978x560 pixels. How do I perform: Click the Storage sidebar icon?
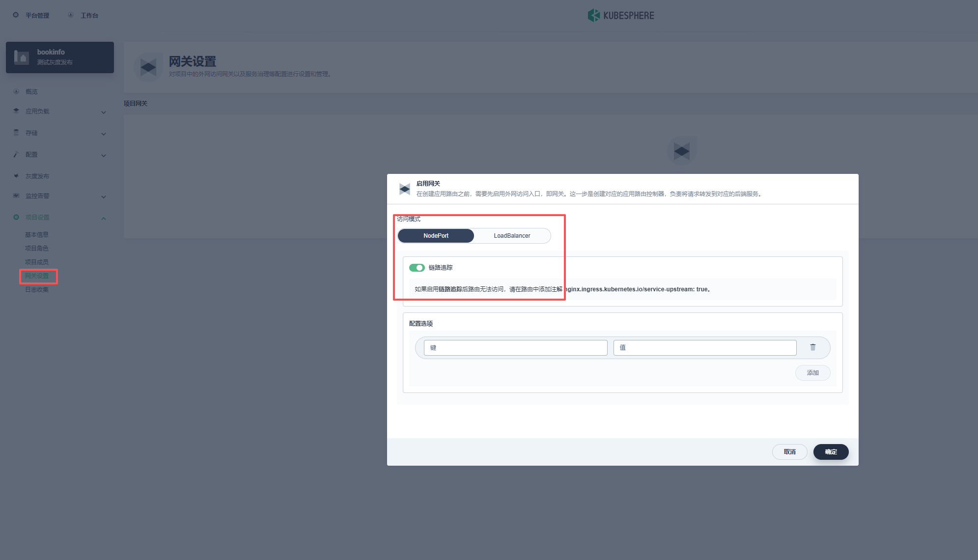(16, 133)
